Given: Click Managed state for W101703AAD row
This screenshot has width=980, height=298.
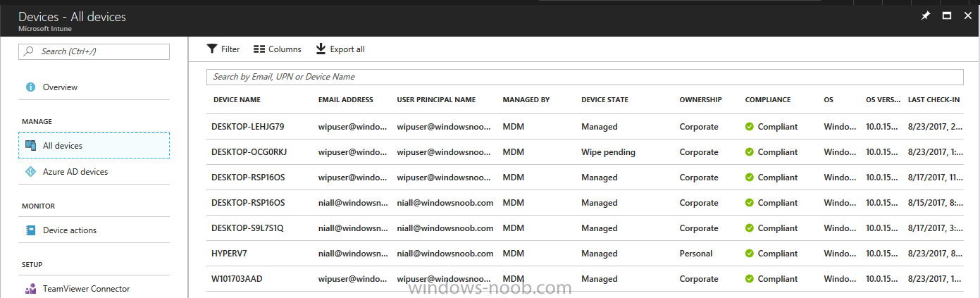Looking at the screenshot, I should coord(599,279).
